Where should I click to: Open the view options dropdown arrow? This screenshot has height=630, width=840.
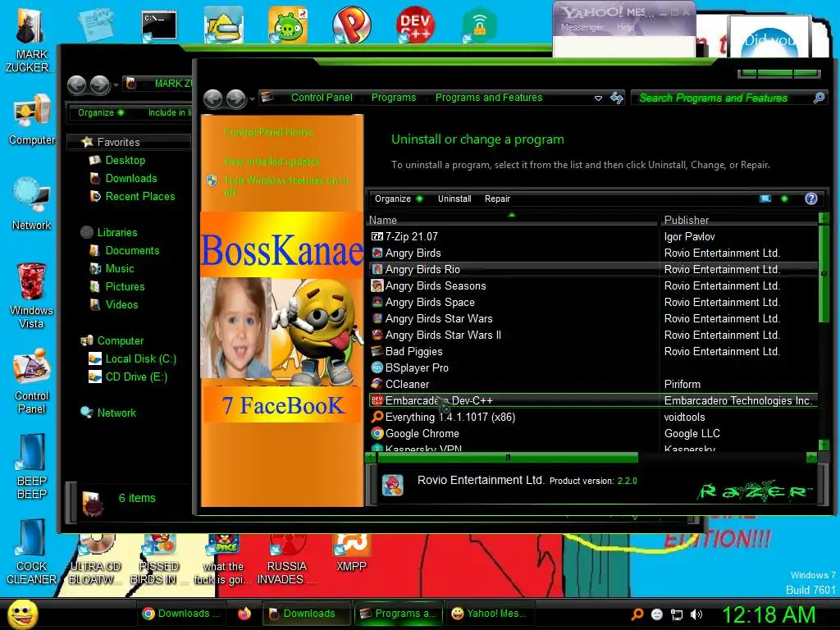(784, 199)
